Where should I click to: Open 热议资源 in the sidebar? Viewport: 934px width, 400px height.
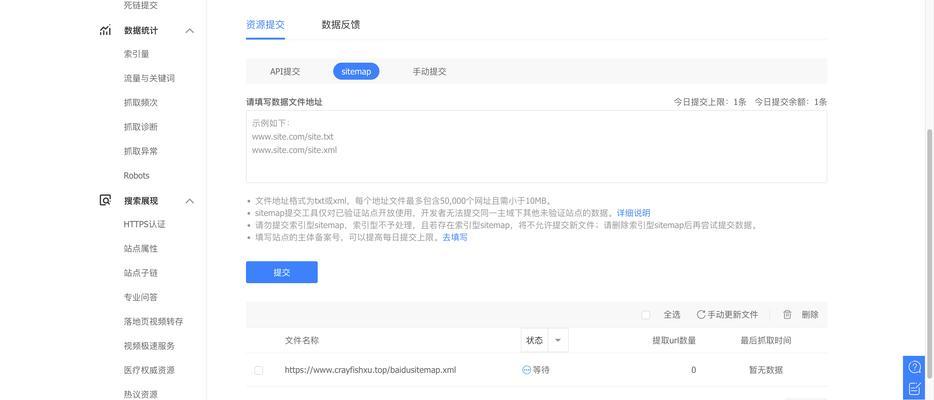click(141, 394)
